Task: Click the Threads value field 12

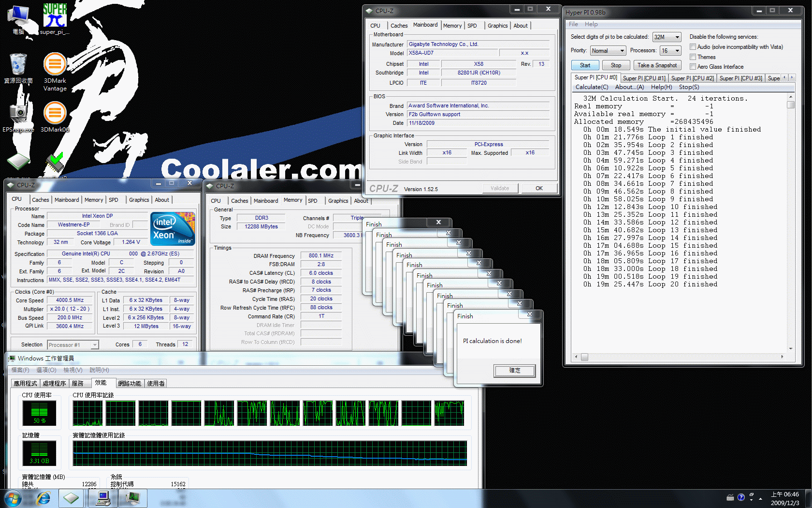Action: [x=185, y=344]
